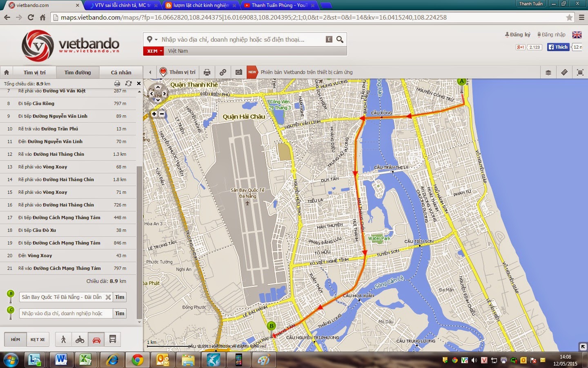
Task: Switch to the VTV sai lỗi chính tả tab
Action: tap(122, 5)
